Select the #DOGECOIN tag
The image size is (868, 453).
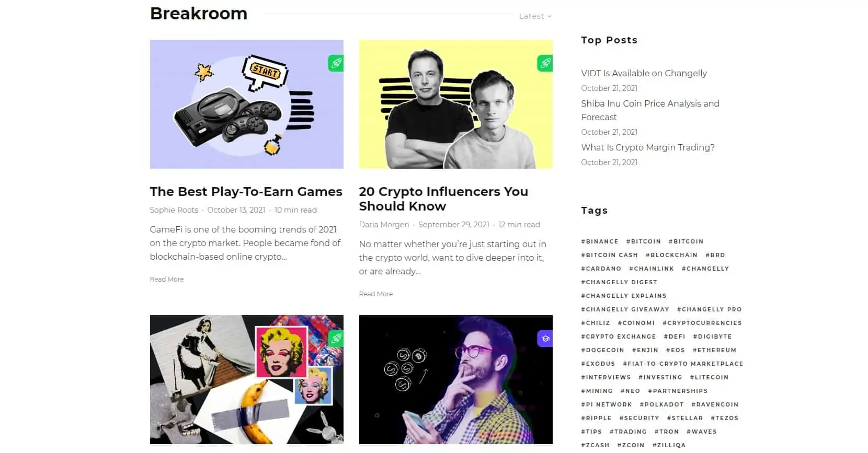(x=602, y=350)
